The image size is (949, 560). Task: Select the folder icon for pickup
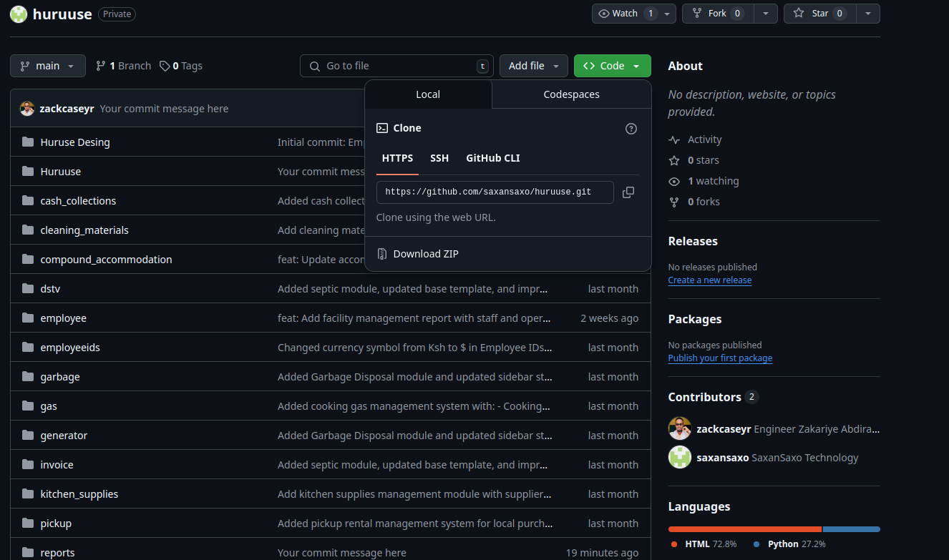28,524
